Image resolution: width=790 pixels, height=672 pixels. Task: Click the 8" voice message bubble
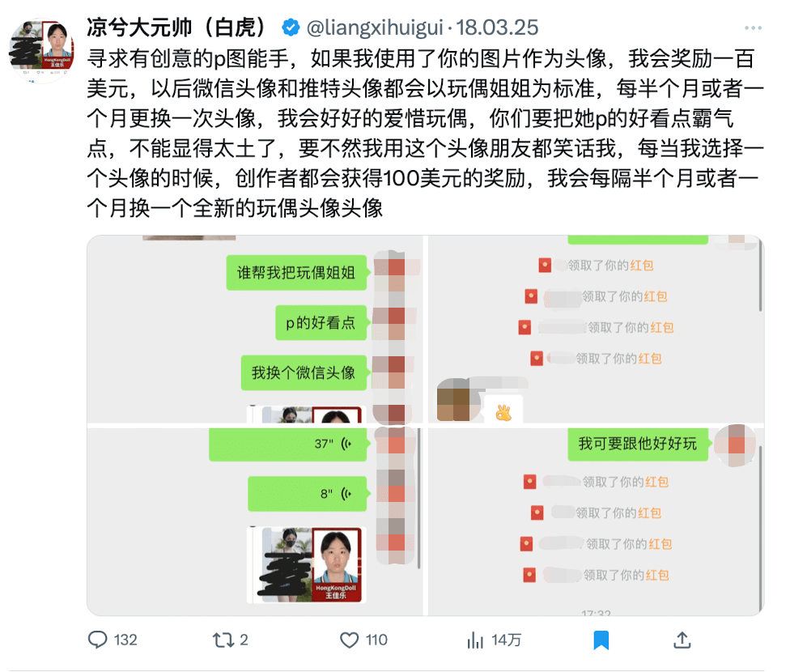coord(308,494)
